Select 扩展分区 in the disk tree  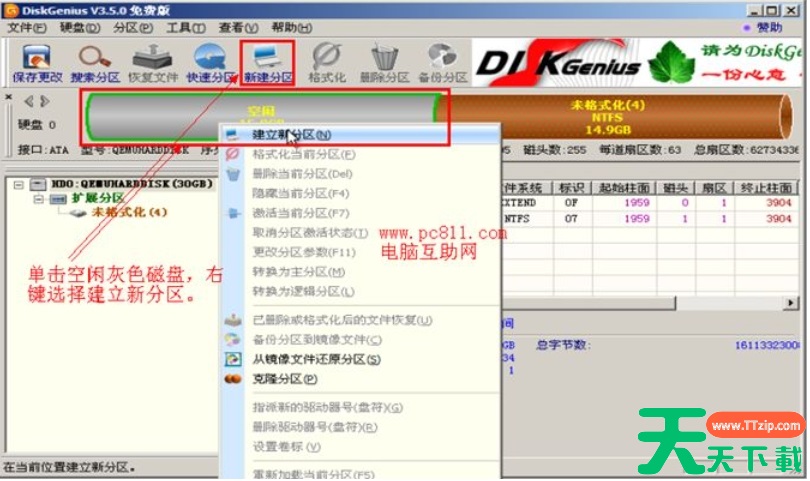(x=98, y=198)
